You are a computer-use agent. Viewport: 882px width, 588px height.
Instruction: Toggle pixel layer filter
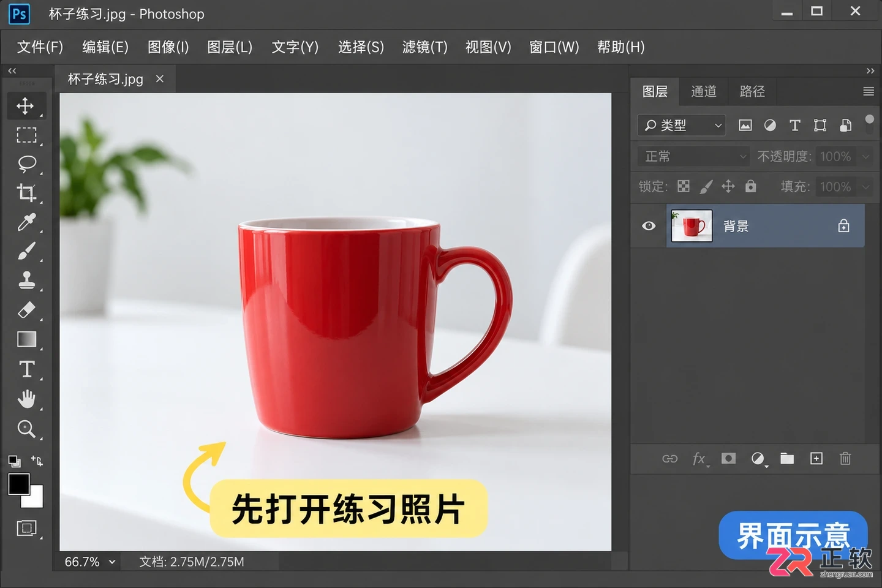coord(745,126)
